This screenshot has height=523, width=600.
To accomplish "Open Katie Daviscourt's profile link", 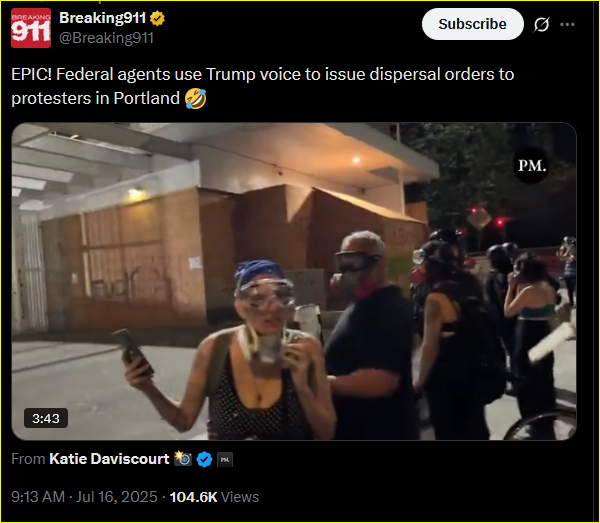I will point(109,459).
